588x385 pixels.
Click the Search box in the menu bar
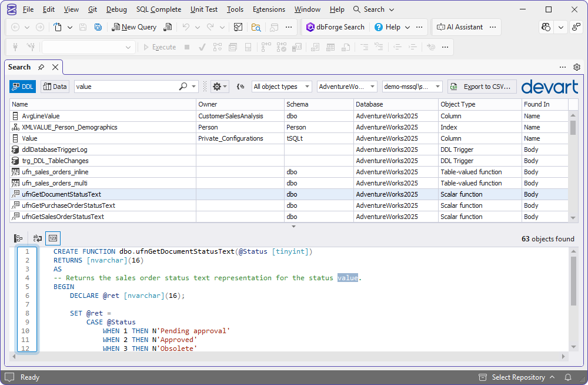click(374, 9)
